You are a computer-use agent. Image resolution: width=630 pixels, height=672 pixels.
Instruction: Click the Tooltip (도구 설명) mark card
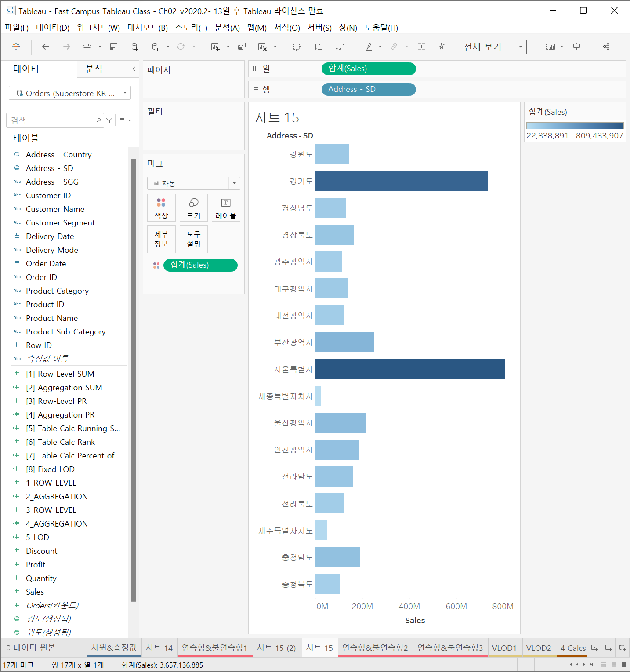(194, 239)
